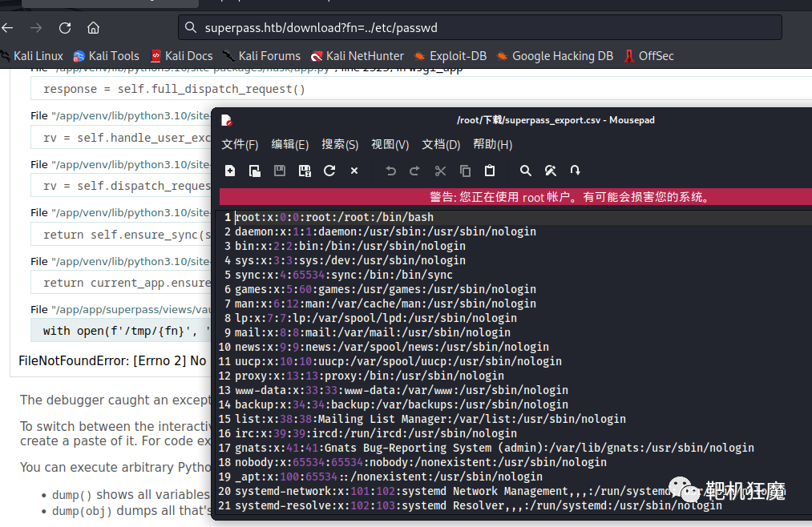
Task: Click Mousepad cut scissors icon
Action: coord(440,171)
